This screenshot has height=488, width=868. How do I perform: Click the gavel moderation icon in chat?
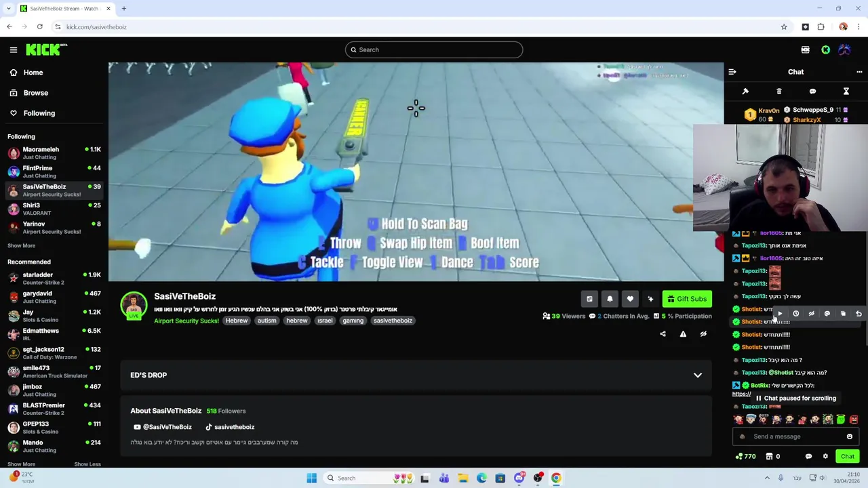point(745,91)
